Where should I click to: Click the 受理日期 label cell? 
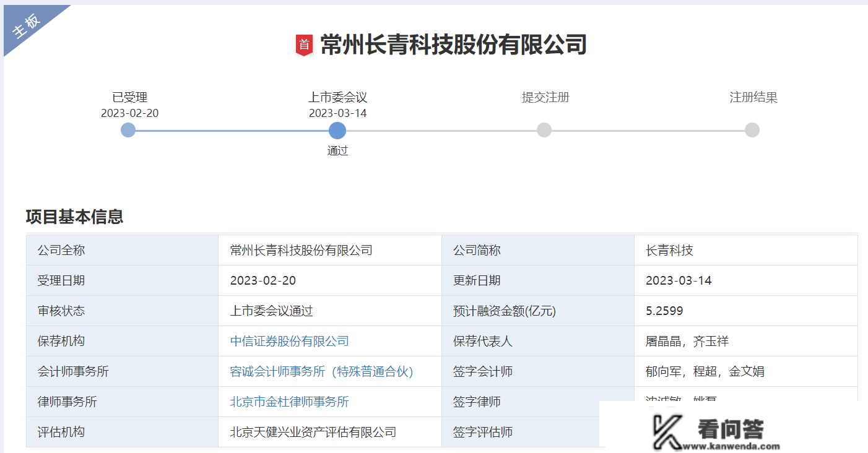pyautogui.click(x=123, y=280)
